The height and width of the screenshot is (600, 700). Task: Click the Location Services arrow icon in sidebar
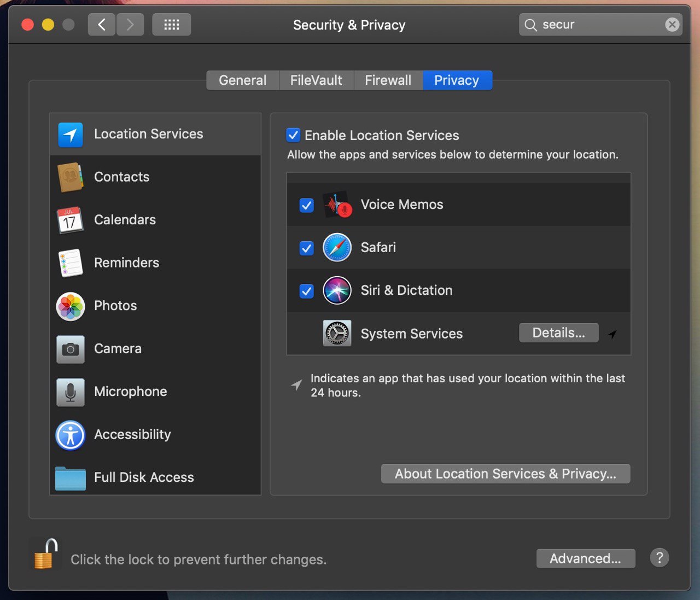[x=71, y=135]
